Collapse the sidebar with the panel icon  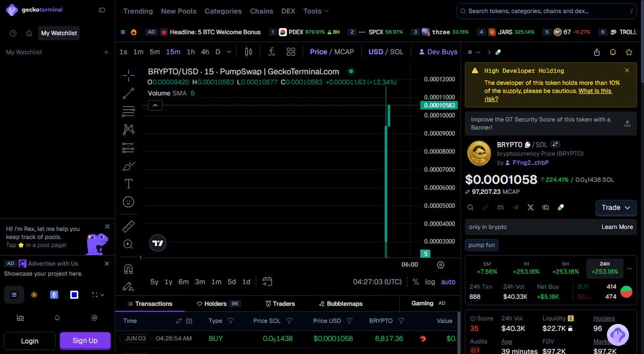pos(102,10)
